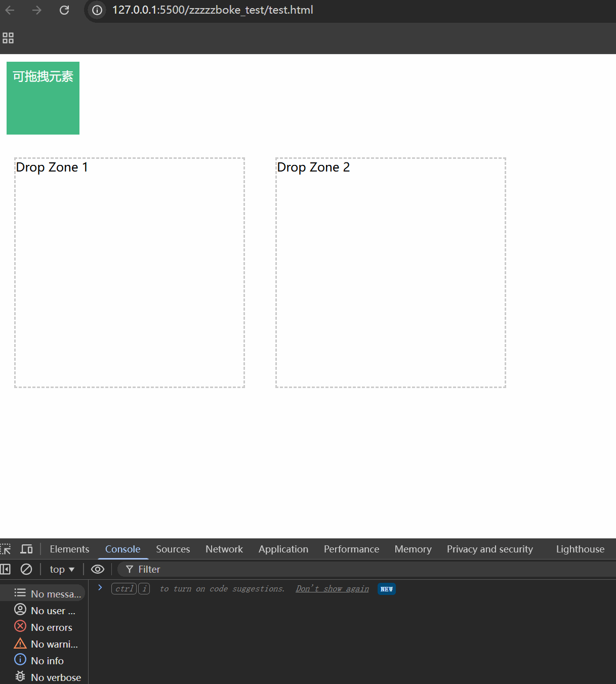The width and height of the screenshot is (616, 684).
Task: Click the Don't show again link
Action: [333, 588]
